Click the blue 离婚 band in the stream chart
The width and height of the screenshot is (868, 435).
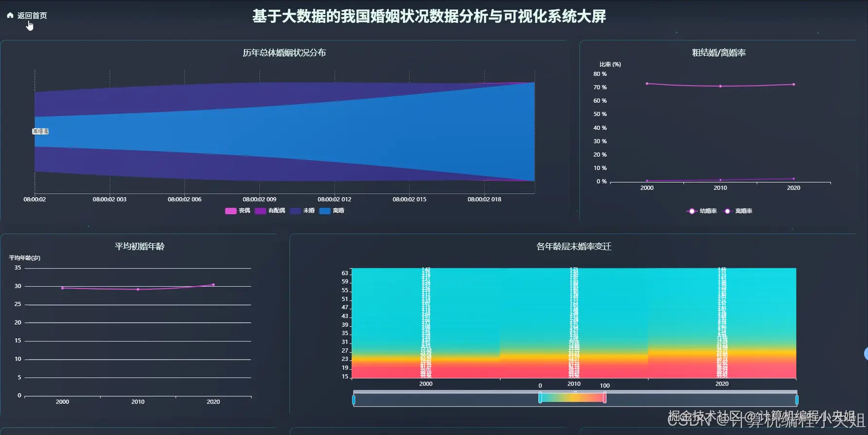click(284, 131)
